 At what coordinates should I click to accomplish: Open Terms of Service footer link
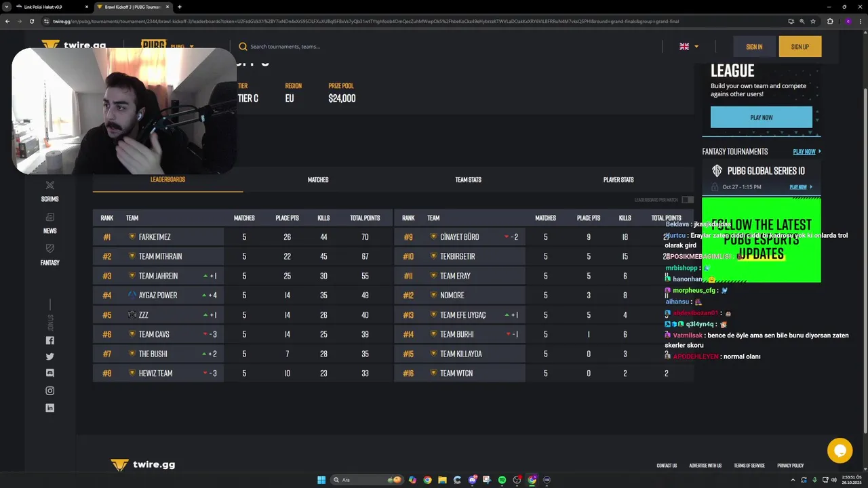(749, 466)
